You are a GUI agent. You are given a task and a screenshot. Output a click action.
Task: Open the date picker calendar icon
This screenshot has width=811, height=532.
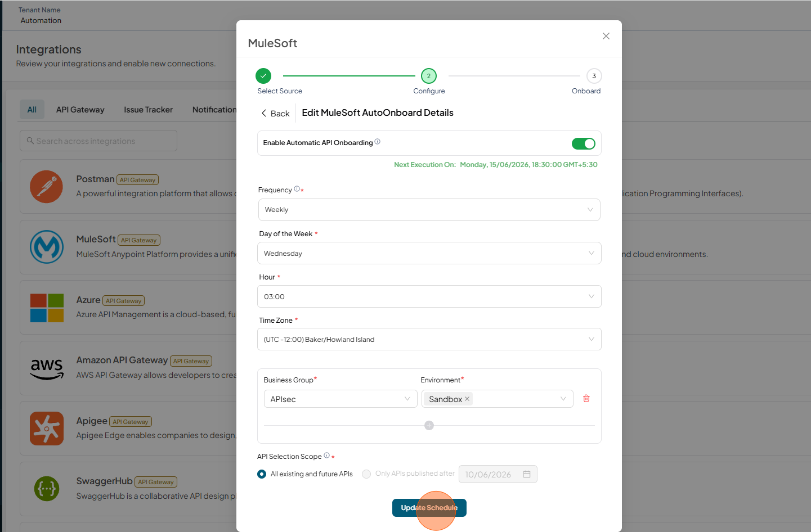tap(527, 474)
